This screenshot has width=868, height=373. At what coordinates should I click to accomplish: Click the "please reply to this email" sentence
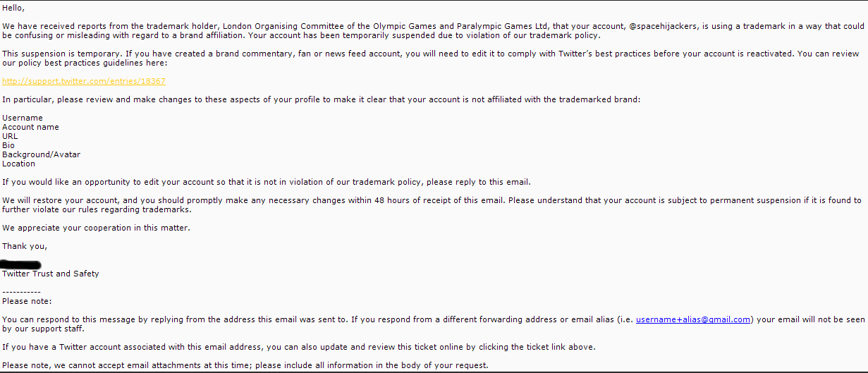coord(267,182)
